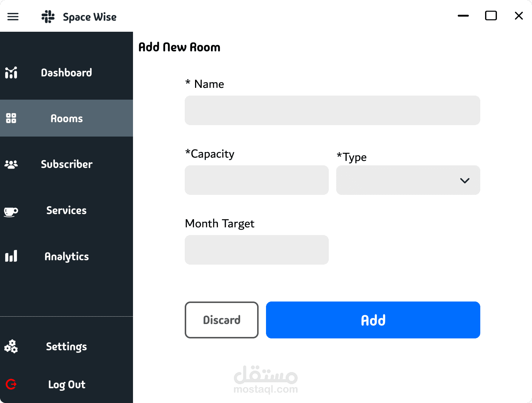Select the Dashboard chart icon
The width and height of the screenshot is (532, 403).
tap(11, 73)
